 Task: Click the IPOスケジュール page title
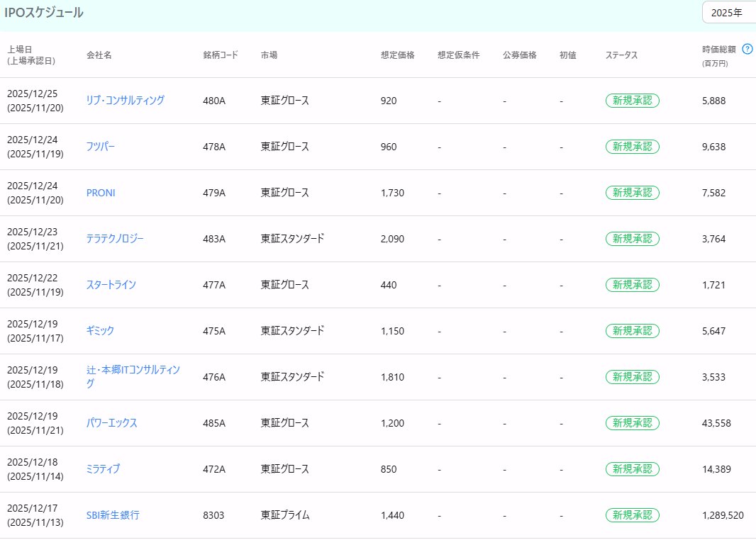point(44,13)
